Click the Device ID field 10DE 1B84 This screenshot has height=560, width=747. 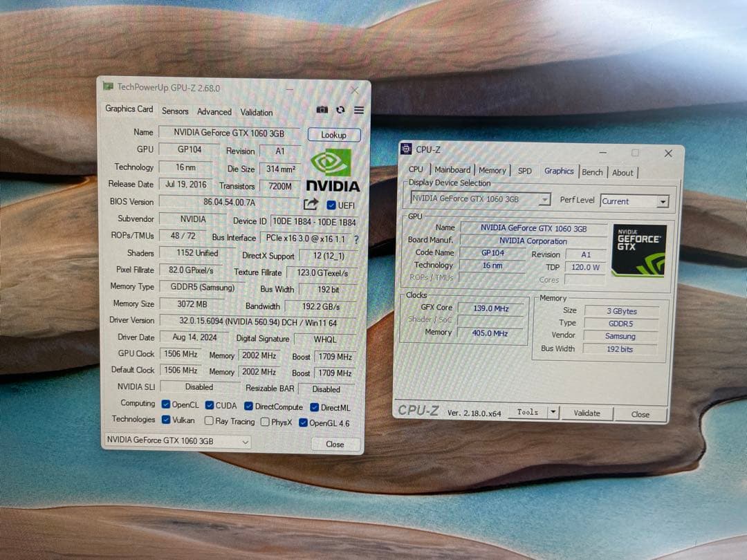314,221
